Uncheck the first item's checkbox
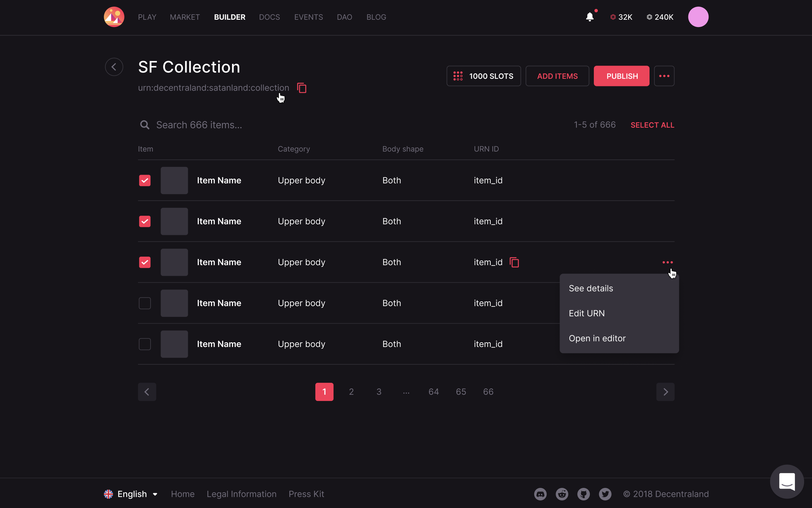 (145, 181)
